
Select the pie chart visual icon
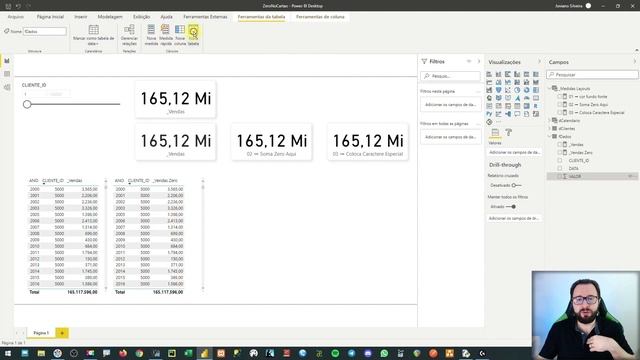click(x=517, y=90)
